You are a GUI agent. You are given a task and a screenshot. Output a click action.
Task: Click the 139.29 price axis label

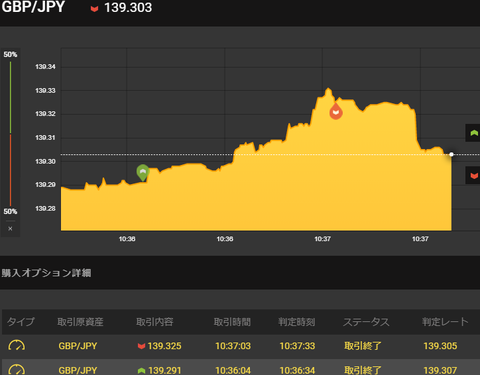[x=45, y=185]
